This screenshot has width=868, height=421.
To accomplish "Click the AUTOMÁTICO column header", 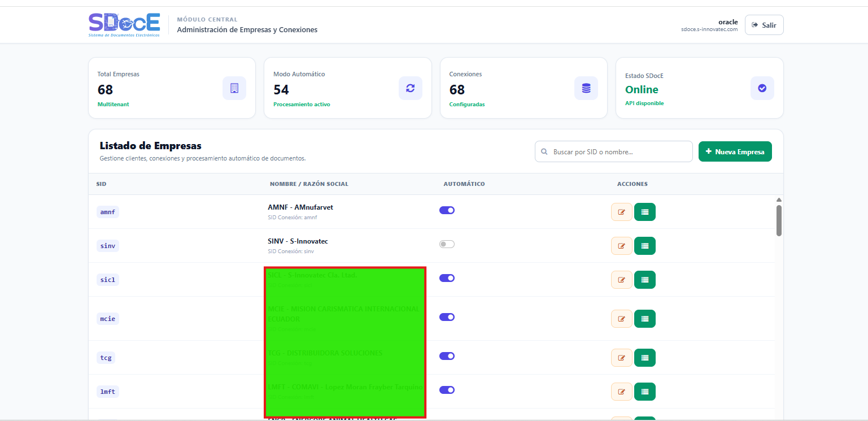I will (464, 184).
